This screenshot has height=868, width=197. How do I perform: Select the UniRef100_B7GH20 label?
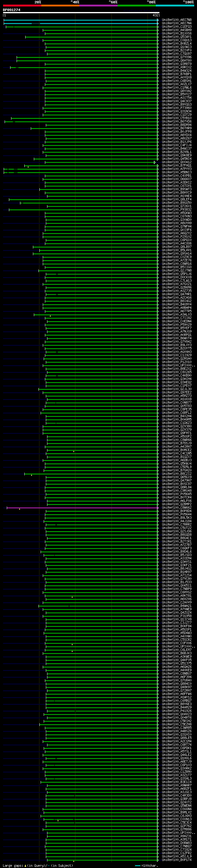click(177, 470)
